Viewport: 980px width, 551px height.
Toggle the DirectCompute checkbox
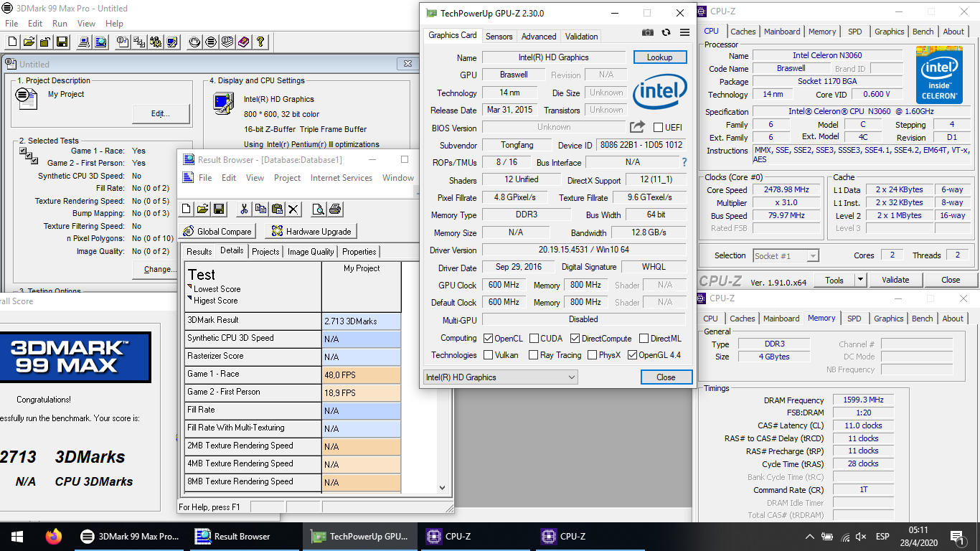pos(575,339)
